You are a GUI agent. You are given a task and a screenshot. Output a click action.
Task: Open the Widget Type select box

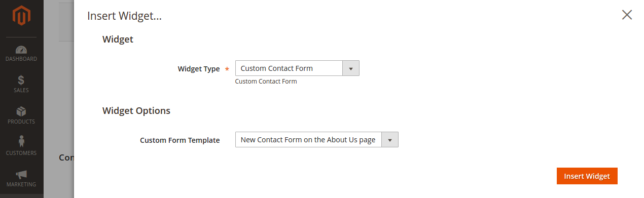point(297,68)
